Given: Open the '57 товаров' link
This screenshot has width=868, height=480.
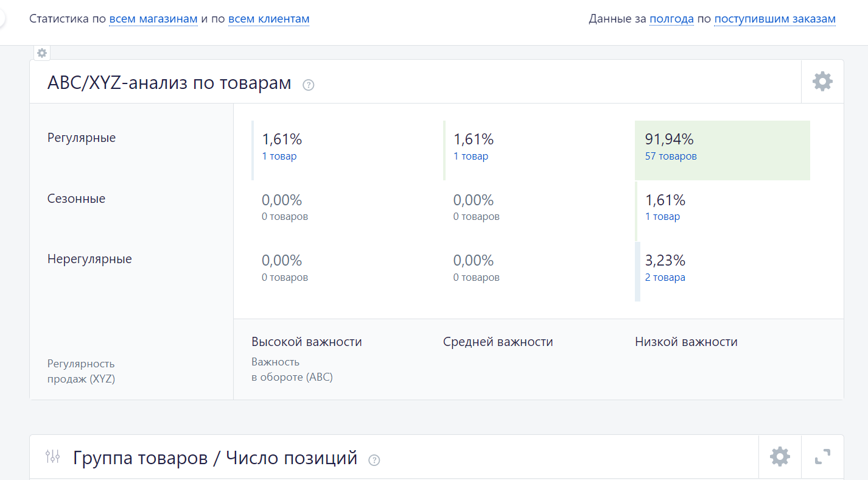Looking at the screenshot, I should (x=671, y=156).
